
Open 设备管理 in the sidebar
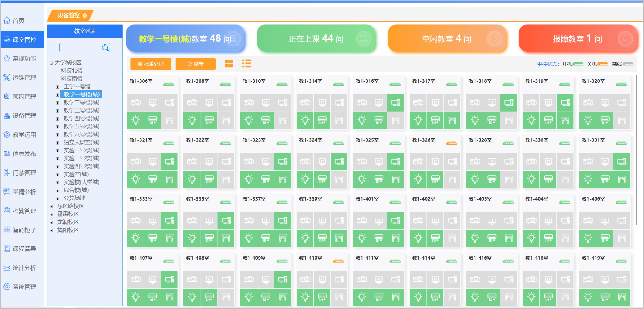click(x=22, y=116)
